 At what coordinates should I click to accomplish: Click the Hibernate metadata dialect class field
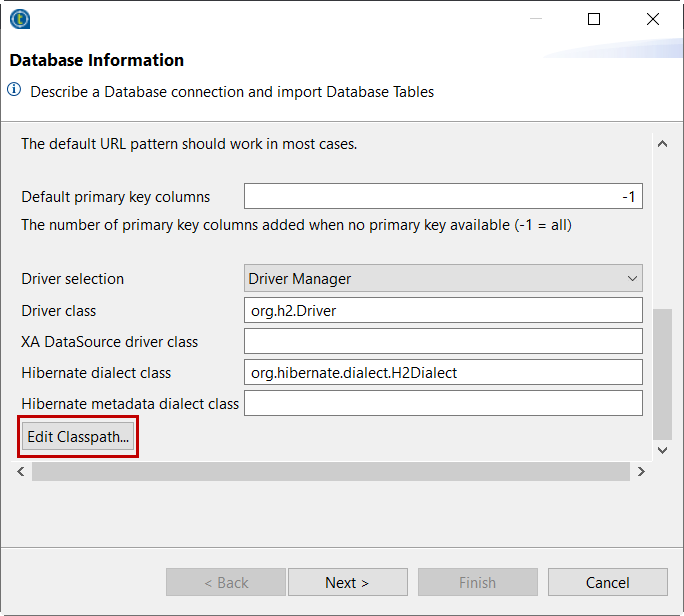[443, 403]
